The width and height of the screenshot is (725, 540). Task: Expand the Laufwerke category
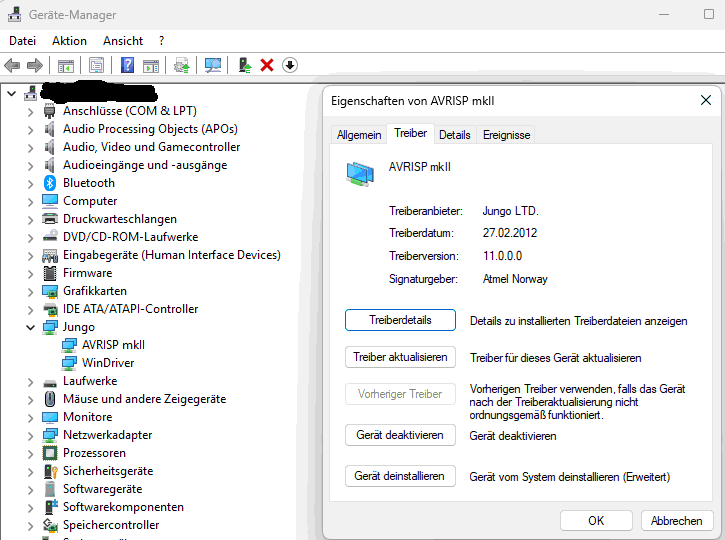tap(30, 382)
